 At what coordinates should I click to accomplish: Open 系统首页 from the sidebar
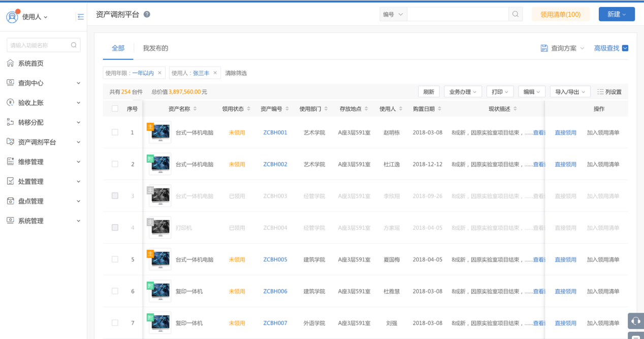tap(30, 64)
